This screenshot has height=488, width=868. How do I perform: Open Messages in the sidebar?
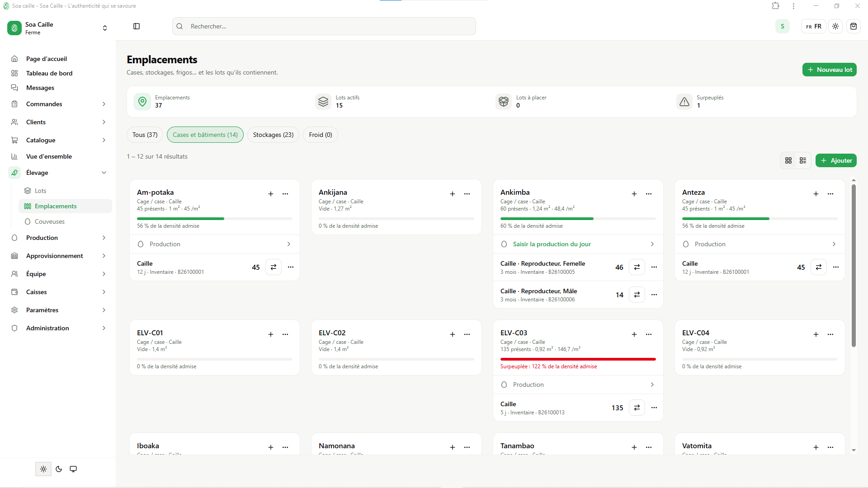58,88
